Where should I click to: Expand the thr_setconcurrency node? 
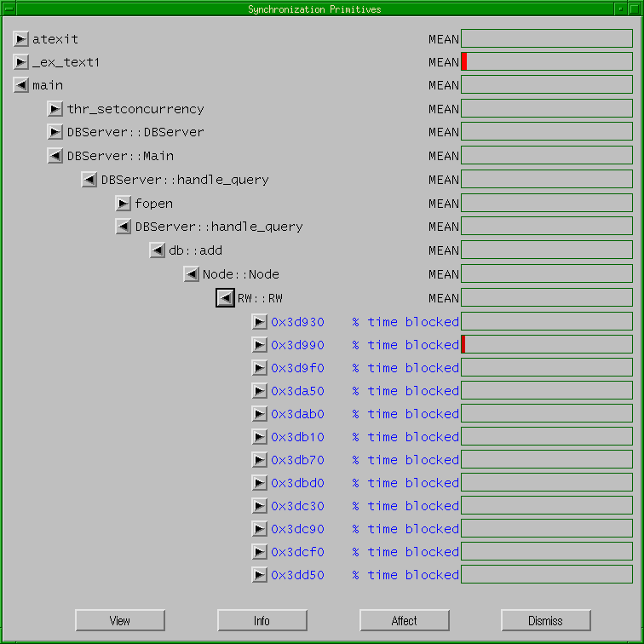click(x=55, y=109)
